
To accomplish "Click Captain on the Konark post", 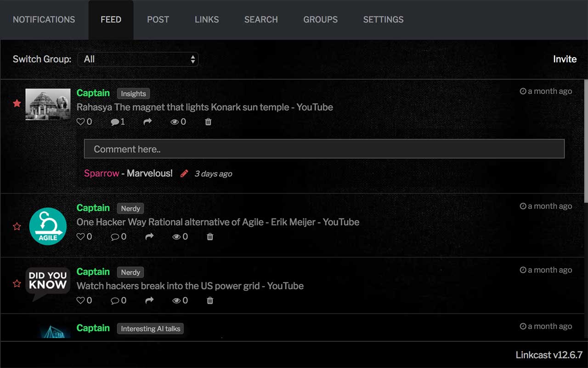I will [93, 93].
